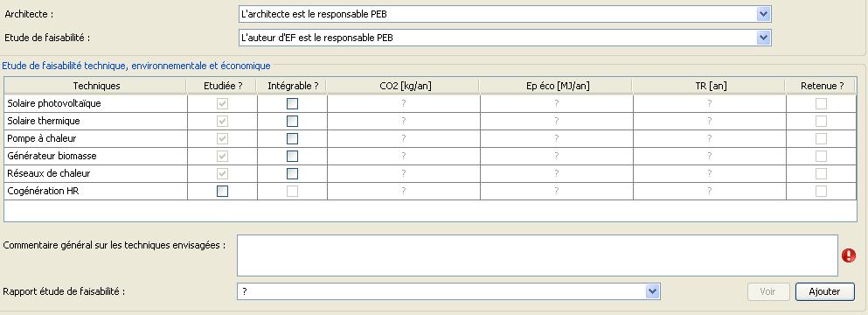Image resolution: width=868 pixels, height=315 pixels.
Task: Click the Commentaire général text area
Action: [537, 255]
